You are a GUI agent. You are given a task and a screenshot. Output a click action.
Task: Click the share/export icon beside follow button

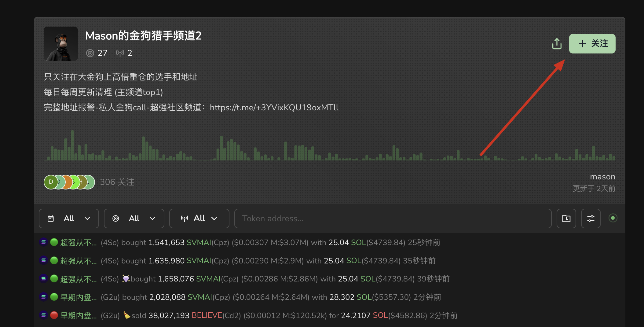557,44
